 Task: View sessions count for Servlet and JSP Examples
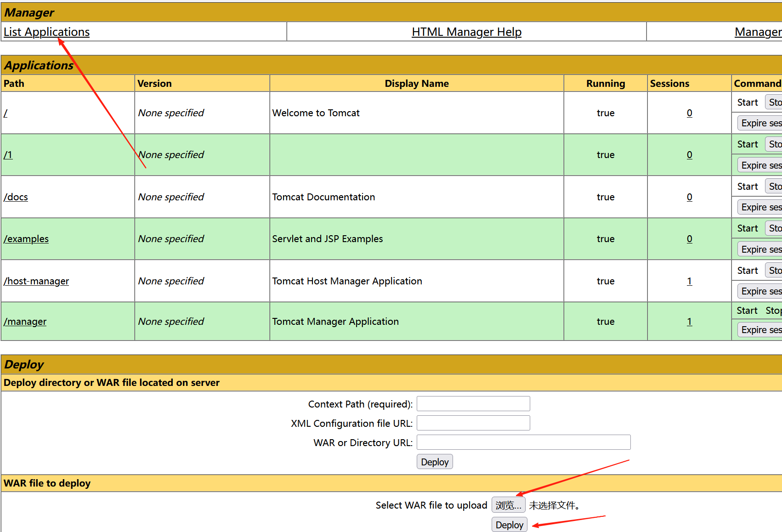coord(689,239)
